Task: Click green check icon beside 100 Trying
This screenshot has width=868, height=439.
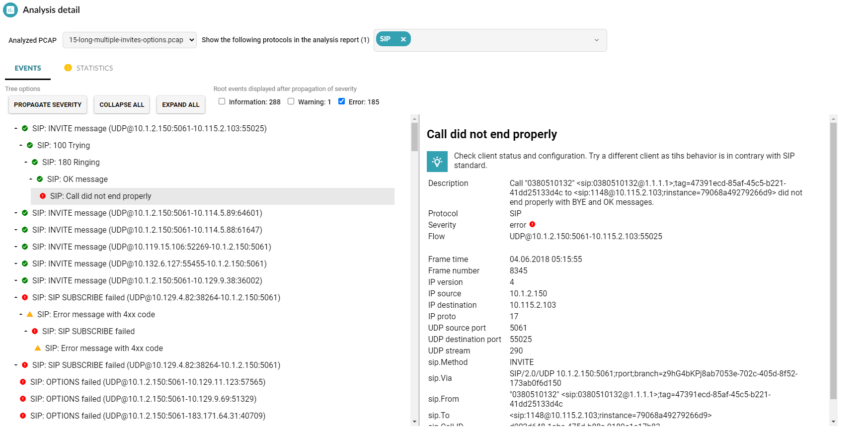Action: tap(30, 146)
